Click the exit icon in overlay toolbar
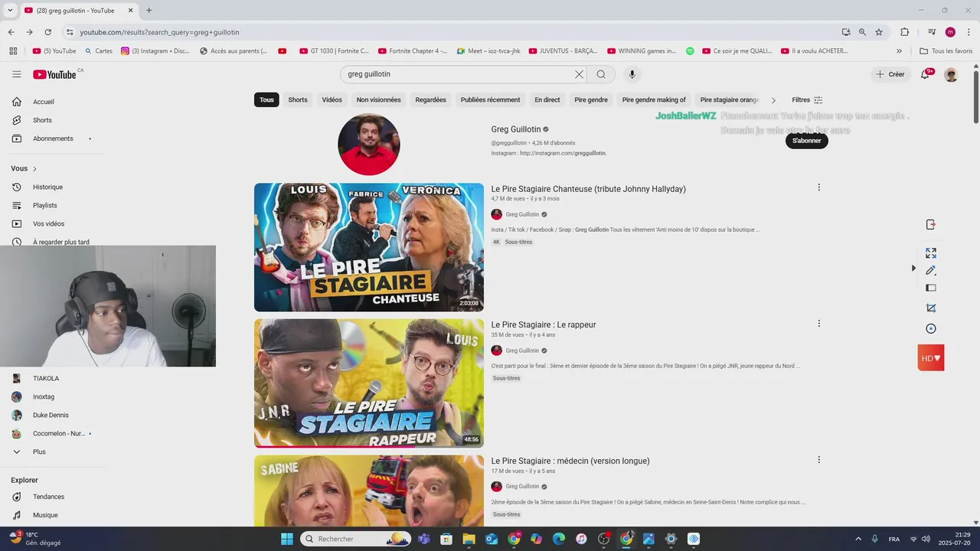Viewport: 980px width, 551px height. [931, 224]
